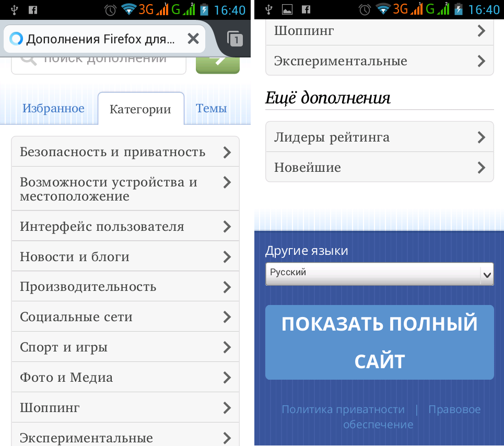Image resolution: width=504 pixels, height=446 pixels.
Task: Tap Wi-Fi icon in right status bar
Action: pos(383,9)
